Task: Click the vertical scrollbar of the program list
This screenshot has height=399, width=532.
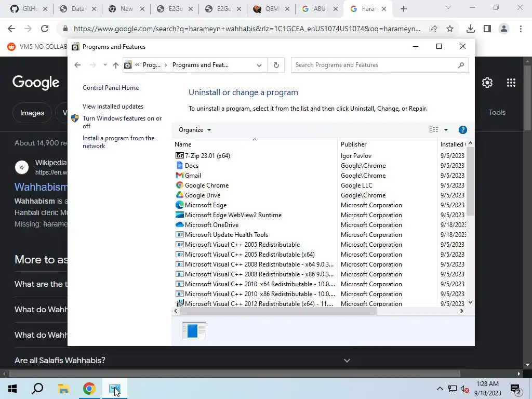Action: [470, 181]
